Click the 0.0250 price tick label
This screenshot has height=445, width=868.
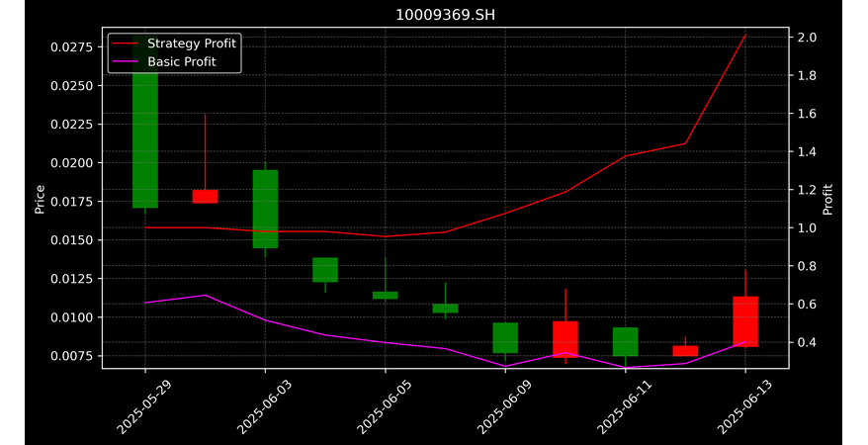click(72, 86)
